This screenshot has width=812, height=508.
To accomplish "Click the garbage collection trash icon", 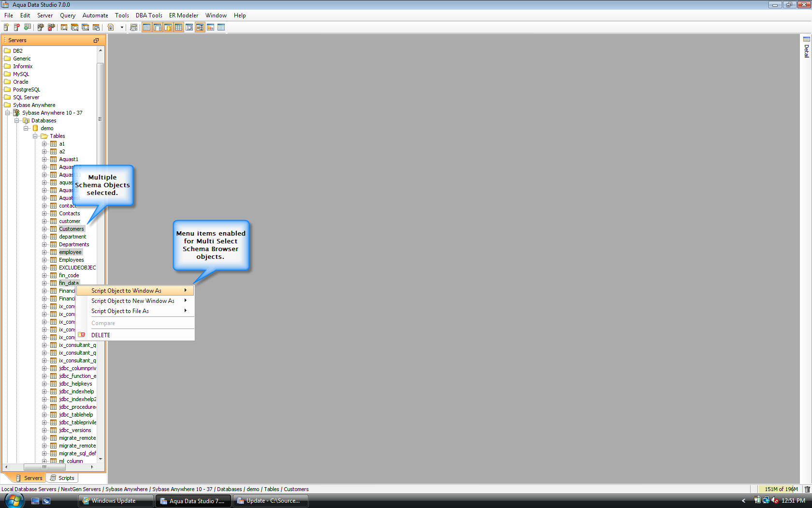I will (x=807, y=489).
